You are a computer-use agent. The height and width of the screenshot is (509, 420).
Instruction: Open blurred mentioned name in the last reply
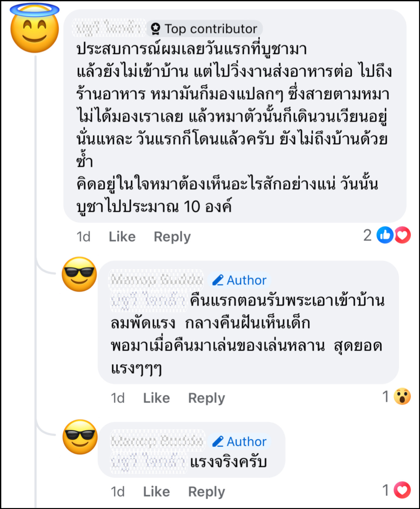pyautogui.click(x=148, y=462)
